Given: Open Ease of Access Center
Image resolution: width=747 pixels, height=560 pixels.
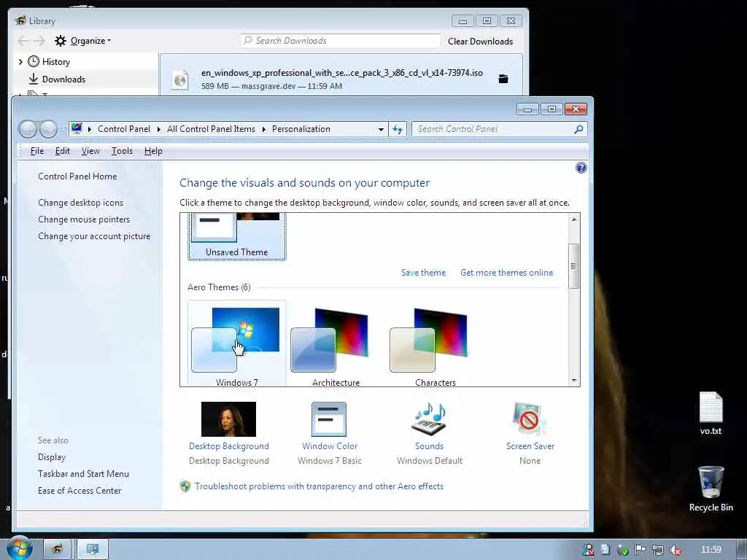Looking at the screenshot, I should (x=80, y=491).
